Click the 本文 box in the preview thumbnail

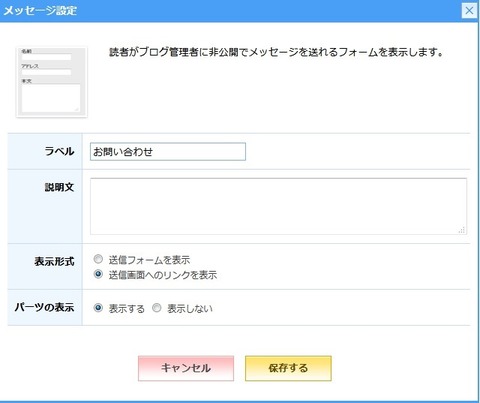click(x=51, y=98)
